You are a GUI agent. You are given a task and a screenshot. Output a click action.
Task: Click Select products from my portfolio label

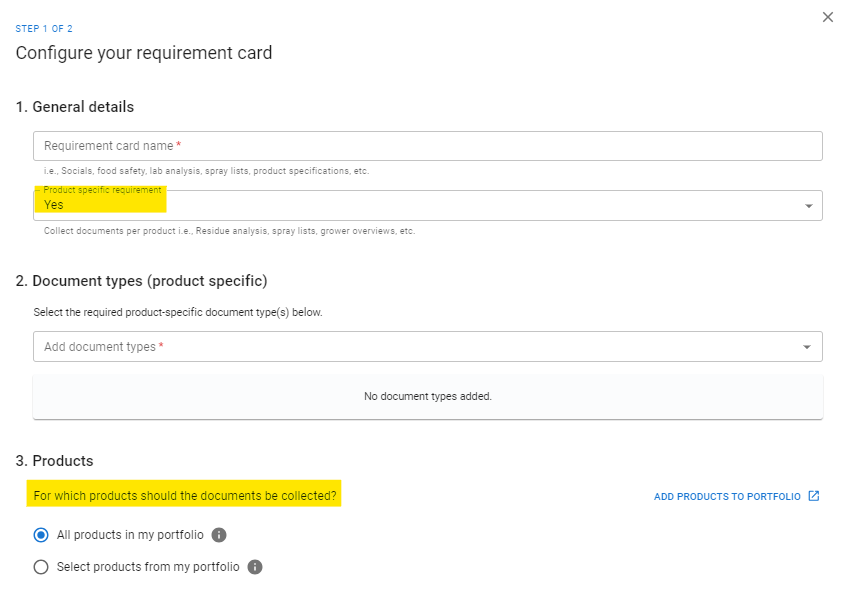[148, 567]
